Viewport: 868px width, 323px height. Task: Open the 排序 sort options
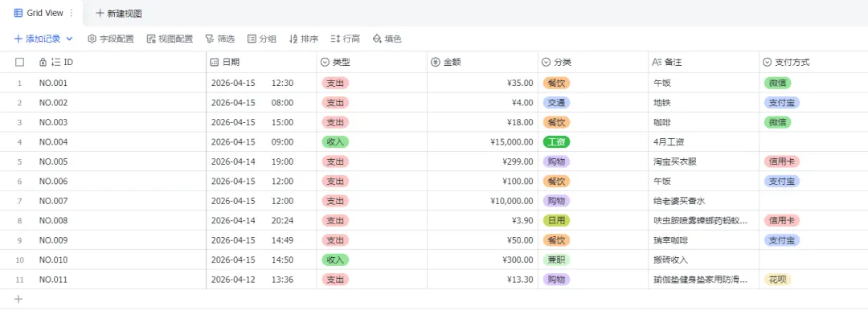[304, 39]
